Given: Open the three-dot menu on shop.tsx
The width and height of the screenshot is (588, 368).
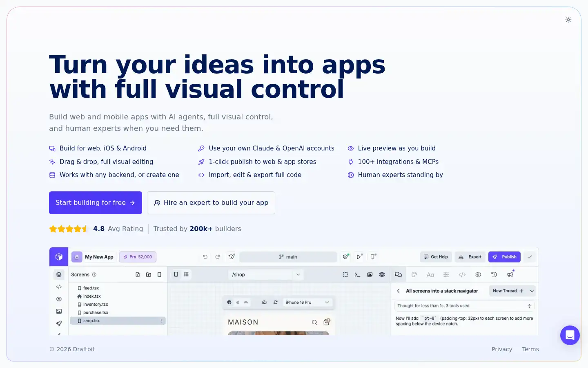Looking at the screenshot, I should coord(162,321).
